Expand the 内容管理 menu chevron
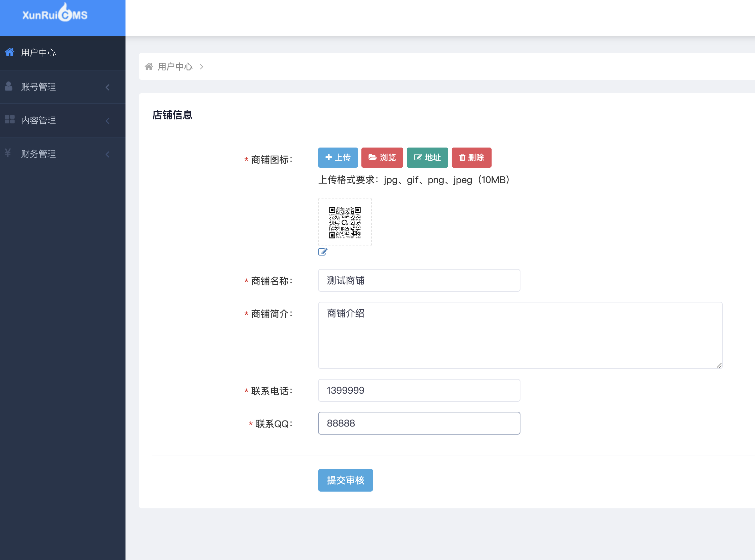This screenshot has width=755, height=560. (107, 121)
